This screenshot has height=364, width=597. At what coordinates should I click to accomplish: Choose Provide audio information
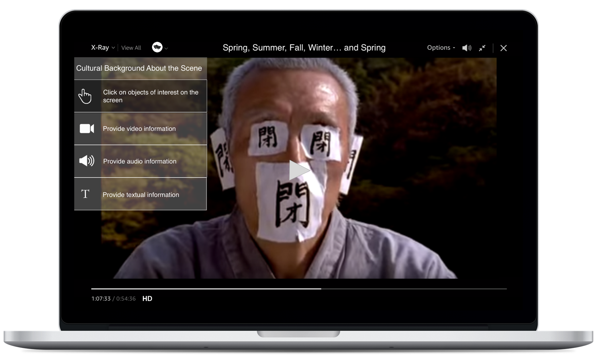(141, 161)
